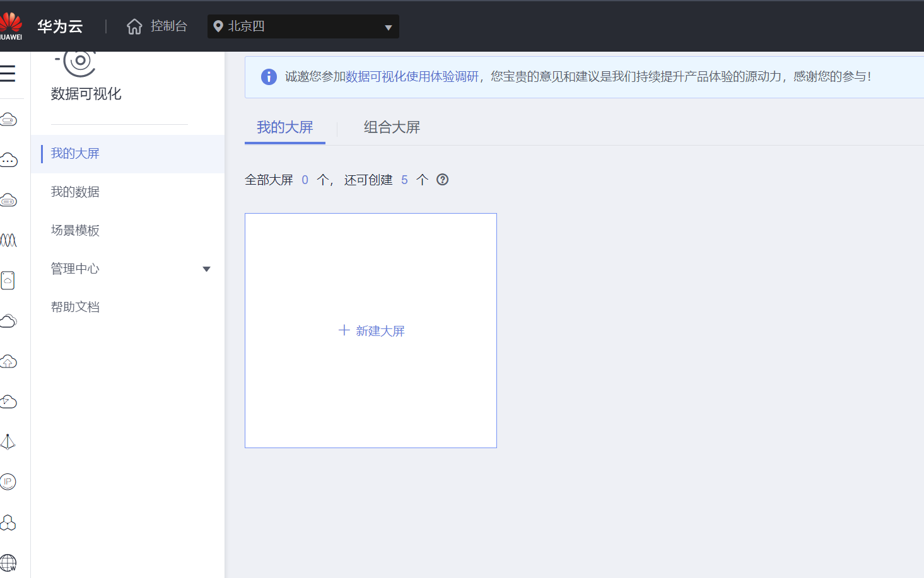Click the console home icon
Viewport: 924px width, 578px height.
tap(134, 26)
